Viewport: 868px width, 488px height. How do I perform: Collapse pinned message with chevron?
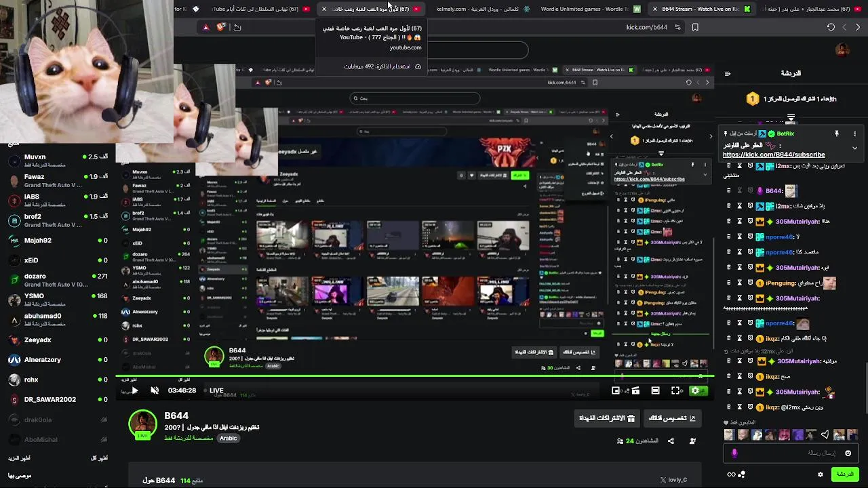pos(854,148)
